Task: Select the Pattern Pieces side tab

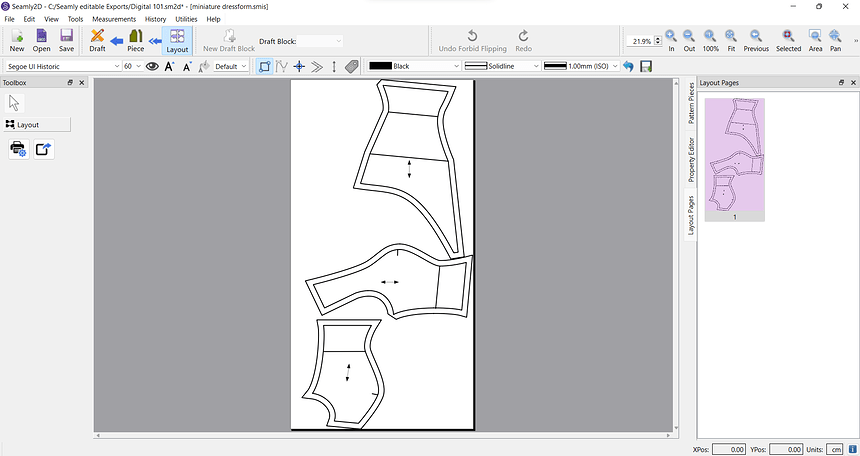Action: tap(690, 104)
